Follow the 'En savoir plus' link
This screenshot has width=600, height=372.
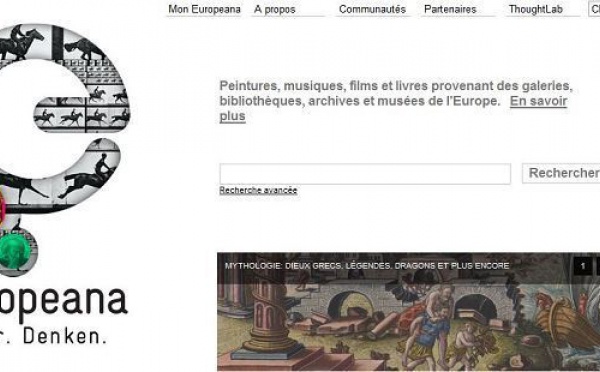tap(538, 101)
